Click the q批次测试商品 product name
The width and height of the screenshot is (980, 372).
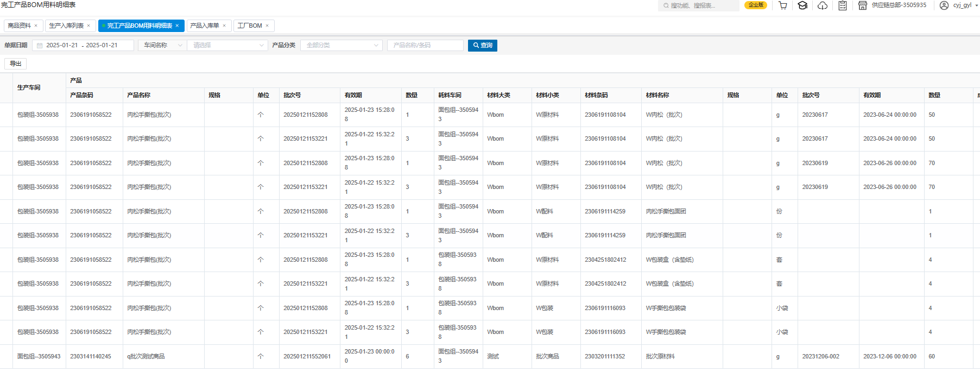pos(146,356)
